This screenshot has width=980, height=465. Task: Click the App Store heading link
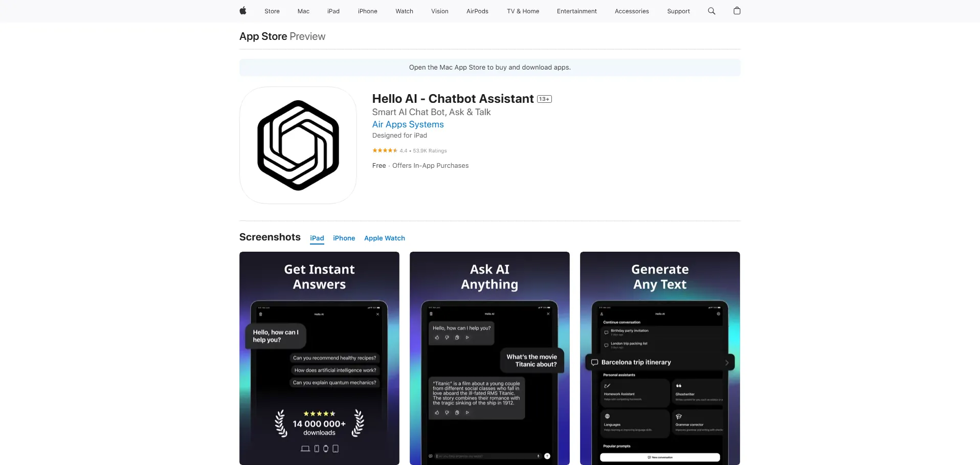(263, 36)
